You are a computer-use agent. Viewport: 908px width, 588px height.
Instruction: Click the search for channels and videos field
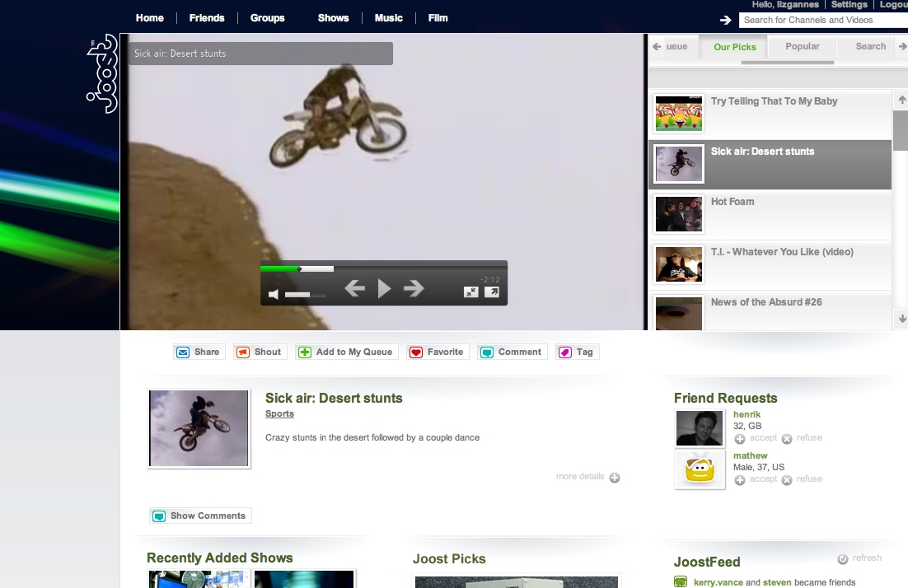(823, 21)
